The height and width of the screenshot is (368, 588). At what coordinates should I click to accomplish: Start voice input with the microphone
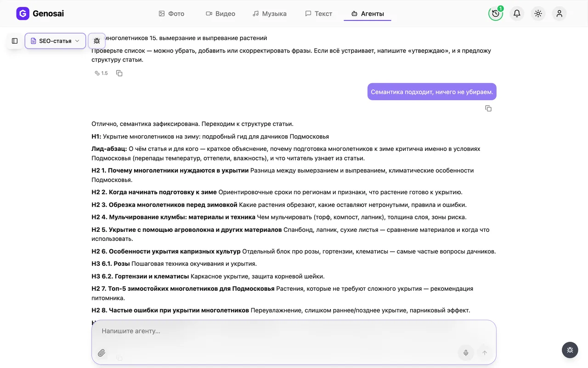(466, 353)
